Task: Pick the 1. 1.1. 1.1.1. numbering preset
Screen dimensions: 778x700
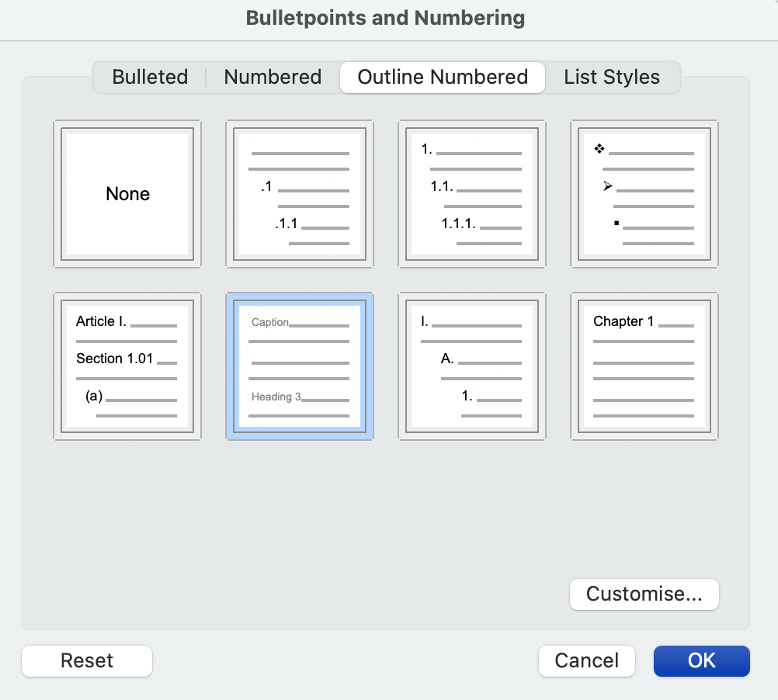Action: tap(472, 194)
